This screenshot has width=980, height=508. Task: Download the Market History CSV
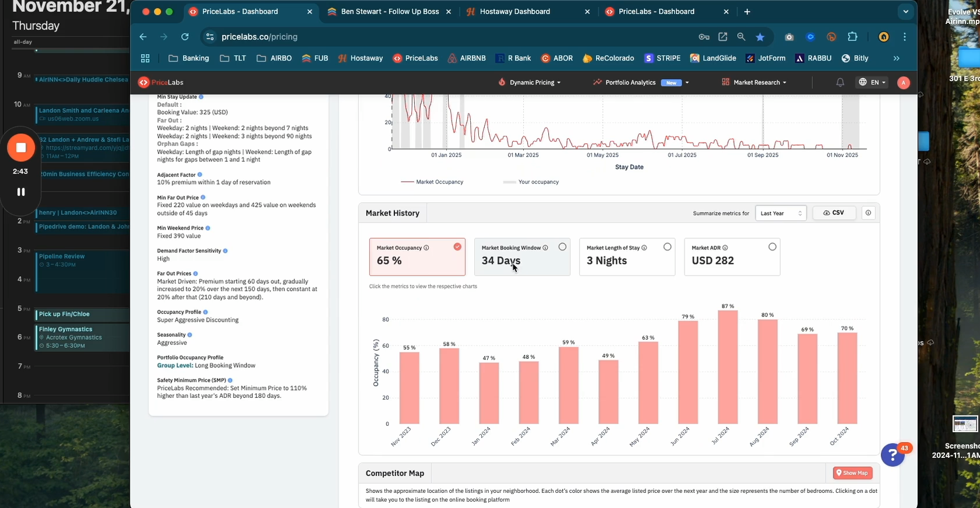point(834,213)
